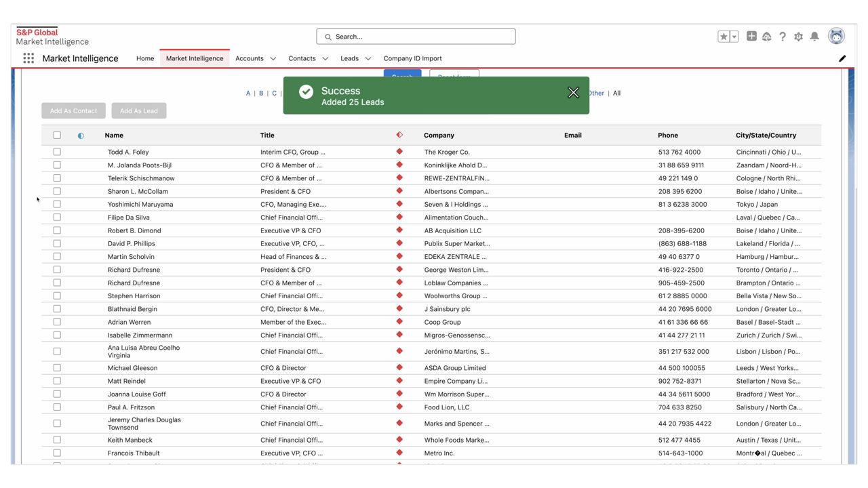Viewport: 868px width, 488px height.
Task: Sort by the Company column header
Action: coord(439,136)
